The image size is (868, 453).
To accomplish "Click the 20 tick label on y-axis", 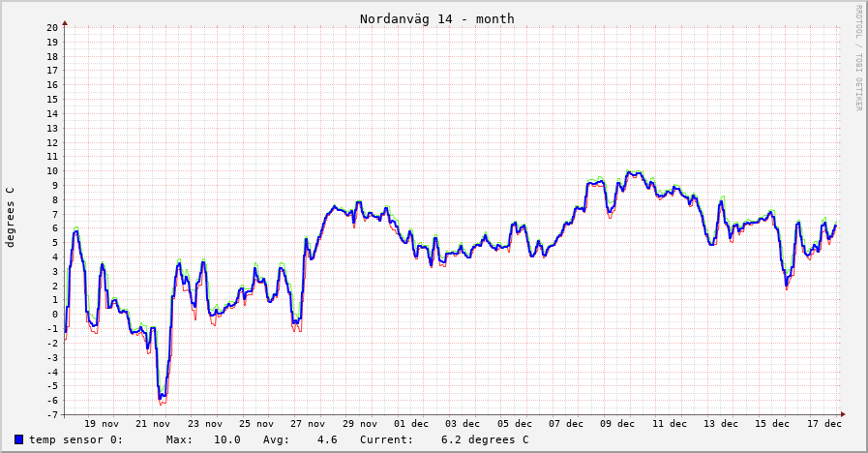I will click(x=53, y=28).
